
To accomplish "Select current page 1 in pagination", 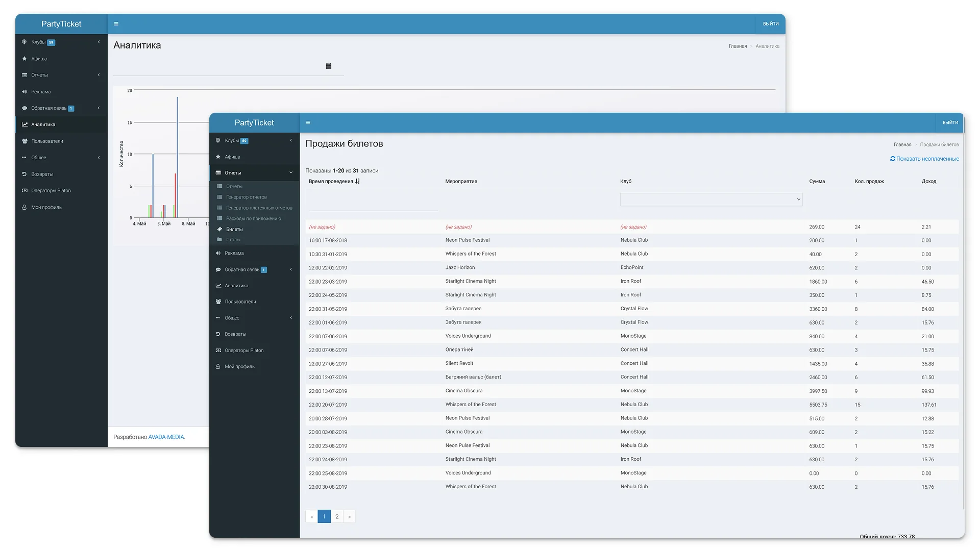I will coord(324,516).
